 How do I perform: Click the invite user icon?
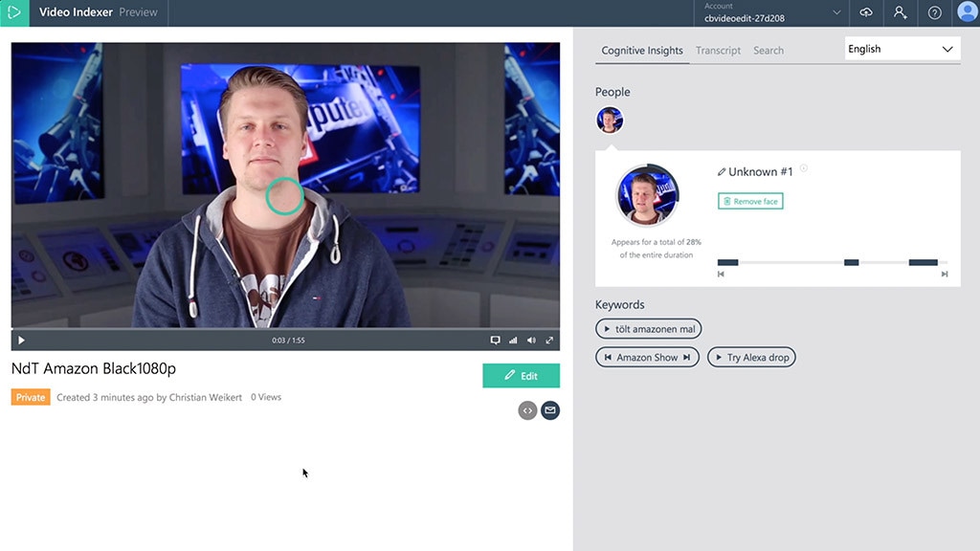point(900,12)
